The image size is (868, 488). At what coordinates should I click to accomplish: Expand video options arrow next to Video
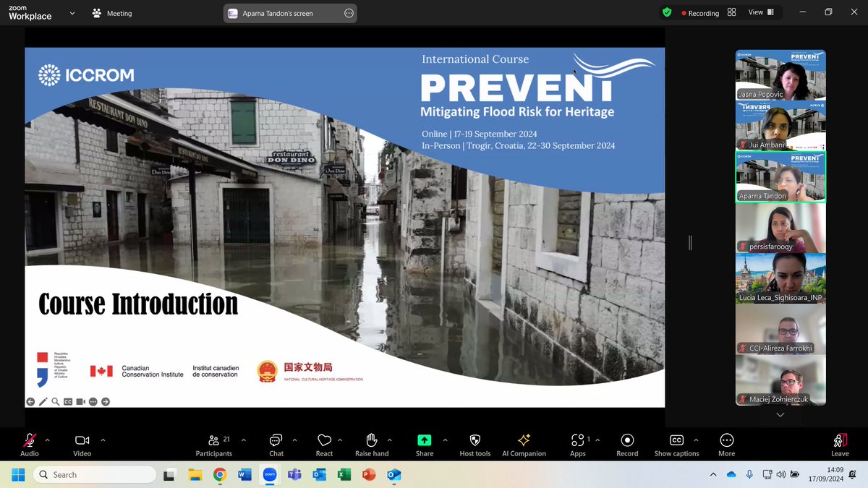(x=103, y=440)
